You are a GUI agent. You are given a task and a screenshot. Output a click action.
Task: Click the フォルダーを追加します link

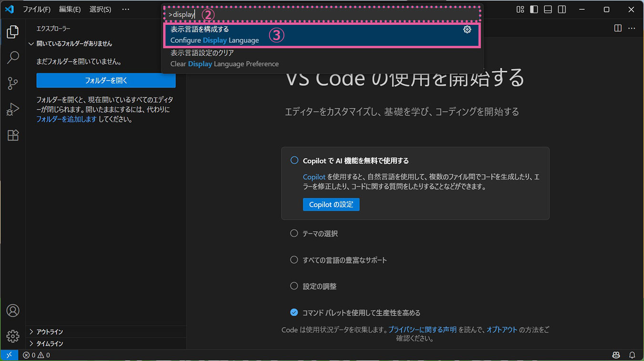click(x=66, y=119)
